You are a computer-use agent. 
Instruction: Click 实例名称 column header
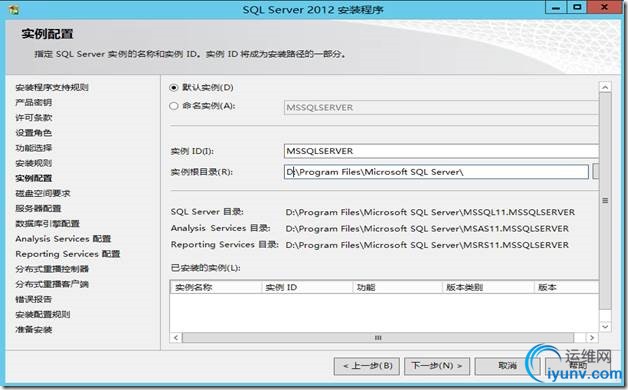coord(216,287)
